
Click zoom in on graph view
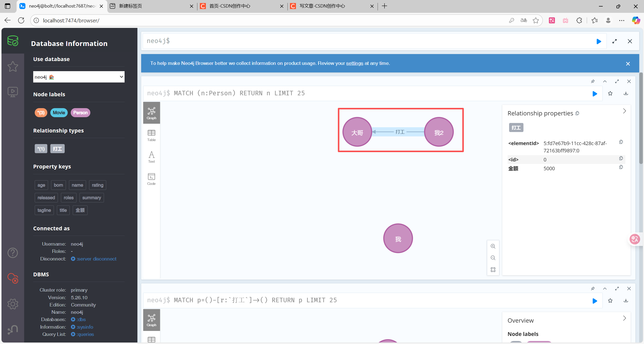click(493, 246)
